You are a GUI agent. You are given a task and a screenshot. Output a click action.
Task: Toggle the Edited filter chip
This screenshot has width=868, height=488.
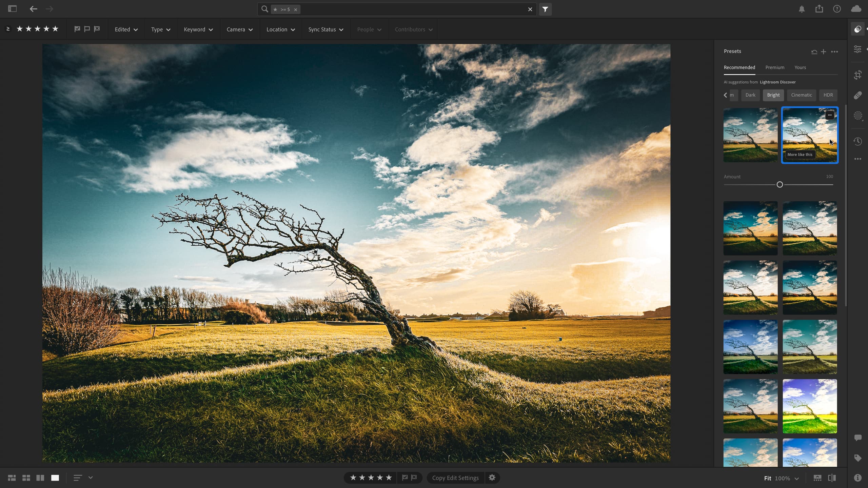pos(125,28)
